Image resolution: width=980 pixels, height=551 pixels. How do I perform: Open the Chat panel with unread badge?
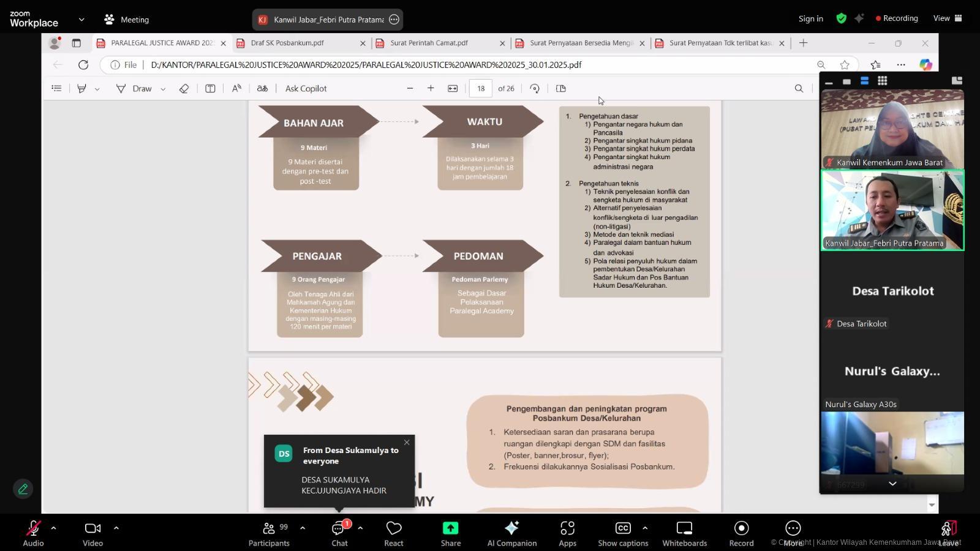click(x=339, y=533)
